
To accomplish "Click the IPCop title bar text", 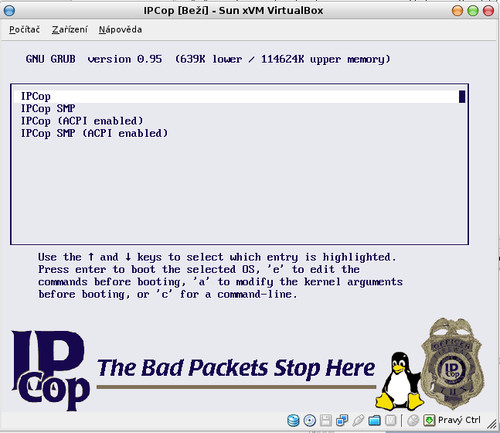I will click(x=233, y=11).
